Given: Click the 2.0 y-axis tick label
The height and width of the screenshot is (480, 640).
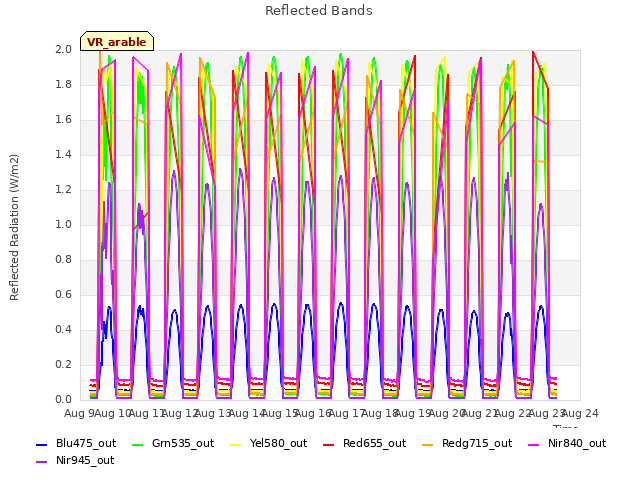Looking at the screenshot, I should 63,49.
